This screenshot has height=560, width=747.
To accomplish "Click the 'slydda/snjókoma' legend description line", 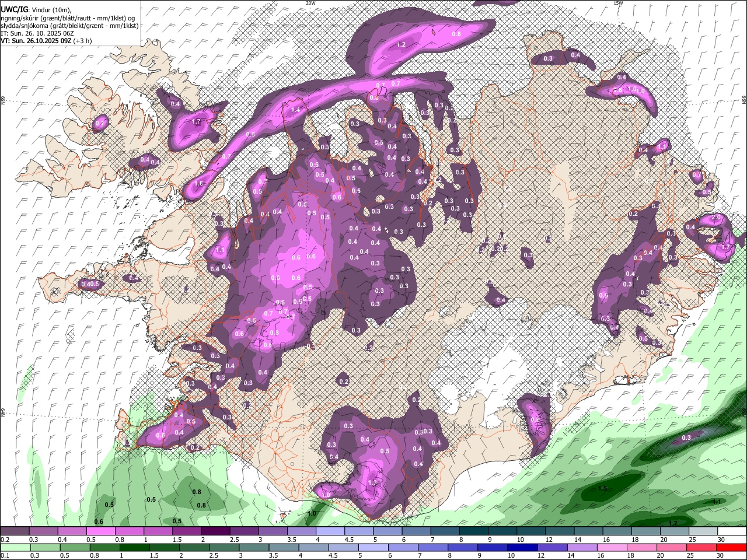I will tap(69, 26).
